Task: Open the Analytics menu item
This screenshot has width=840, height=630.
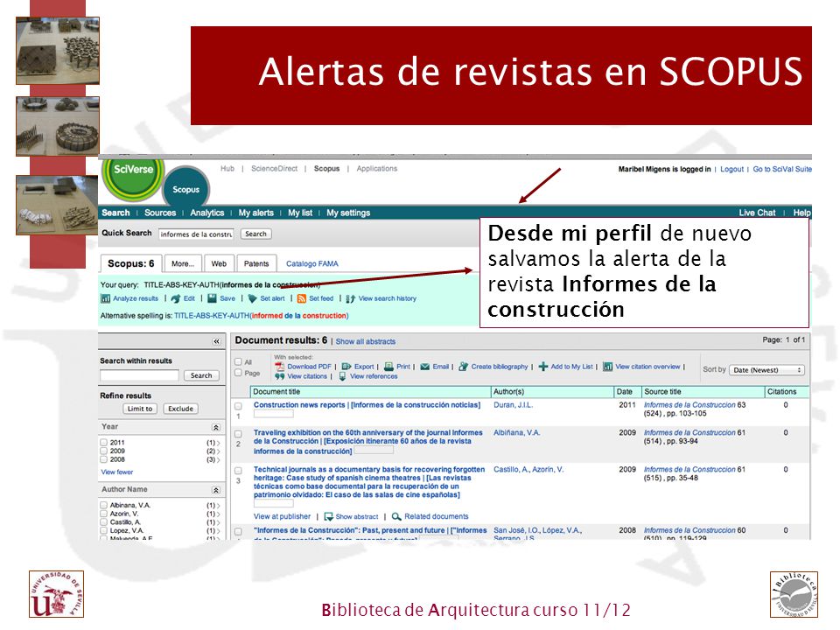Action: pyautogui.click(x=206, y=213)
